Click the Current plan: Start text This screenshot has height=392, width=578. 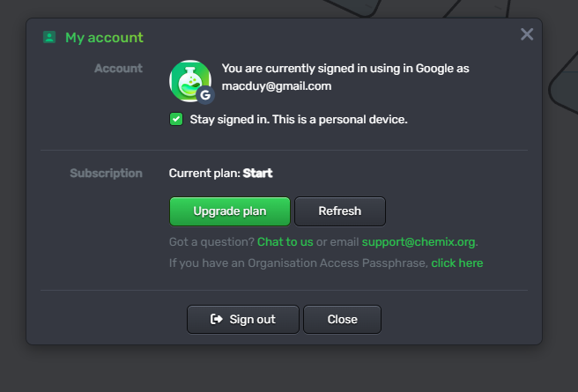click(x=220, y=174)
